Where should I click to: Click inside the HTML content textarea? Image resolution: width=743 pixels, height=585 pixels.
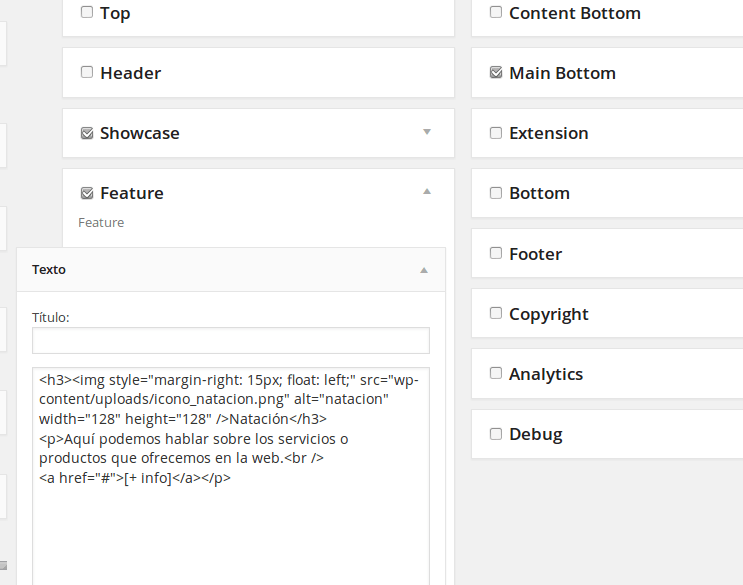tap(231, 476)
